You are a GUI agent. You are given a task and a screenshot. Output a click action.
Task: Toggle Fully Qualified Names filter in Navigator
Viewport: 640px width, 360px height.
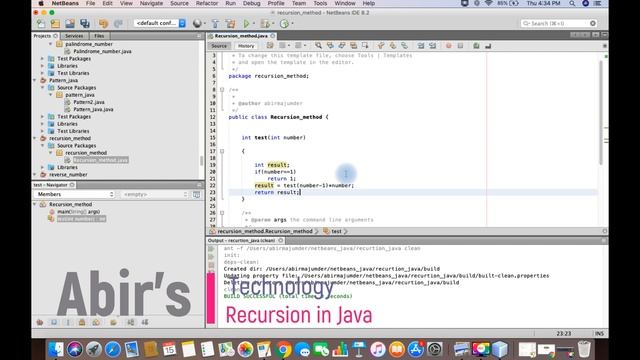pos(113,322)
